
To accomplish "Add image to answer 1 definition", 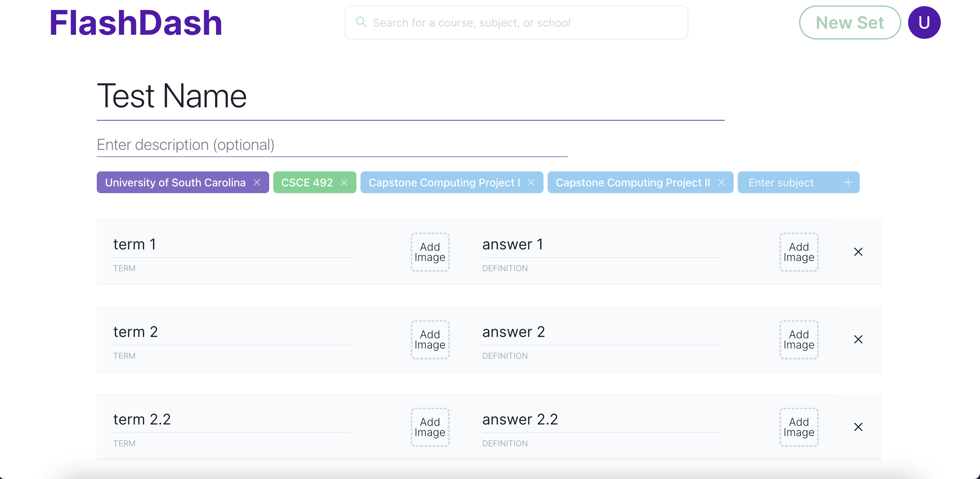I will tap(799, 252).
